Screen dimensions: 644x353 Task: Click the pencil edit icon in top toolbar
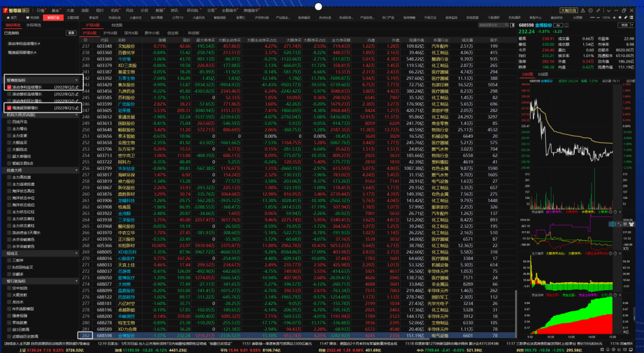pyautogui.click(x=626, y=17)
